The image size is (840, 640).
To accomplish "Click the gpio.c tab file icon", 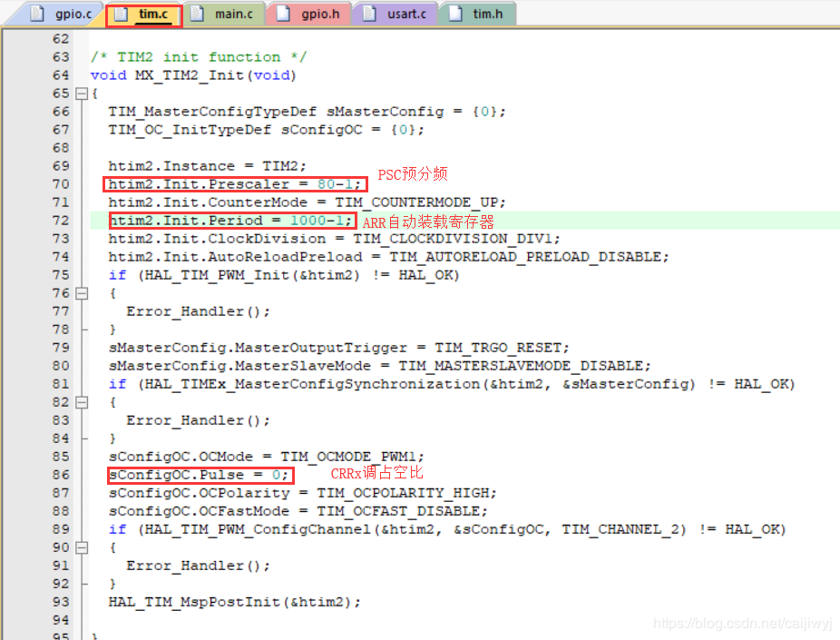I will pyautogui.click(x=36, y=14).
